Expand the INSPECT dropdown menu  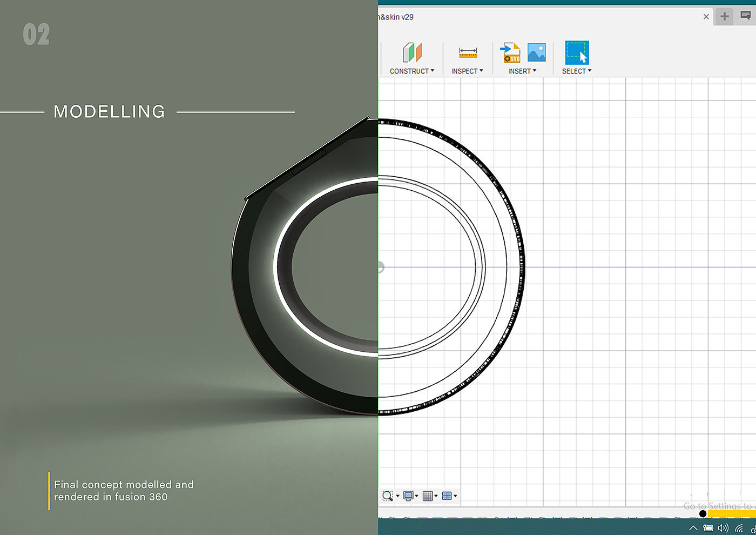tap(467, 71)
